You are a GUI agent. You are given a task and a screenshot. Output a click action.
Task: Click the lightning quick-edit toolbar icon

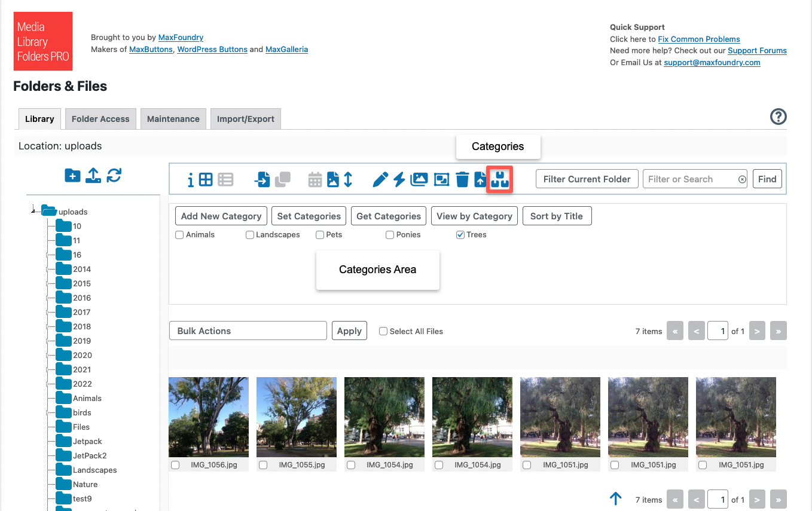click(398, 179)
